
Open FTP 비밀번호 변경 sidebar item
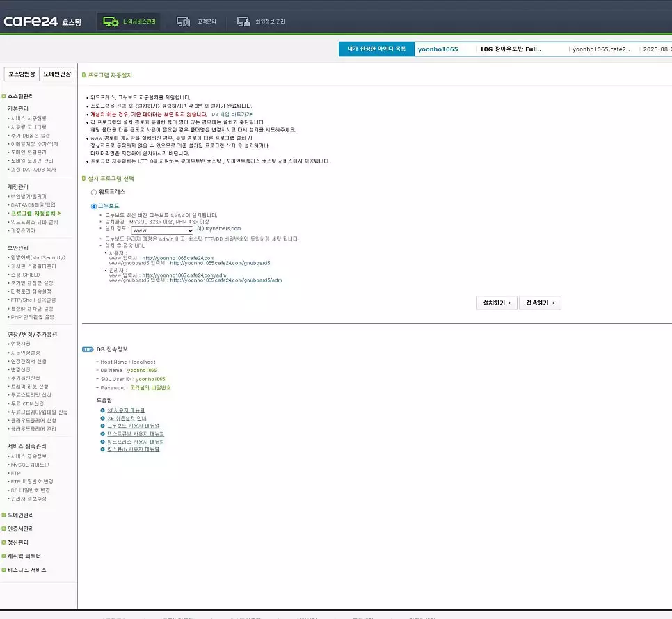32,482
